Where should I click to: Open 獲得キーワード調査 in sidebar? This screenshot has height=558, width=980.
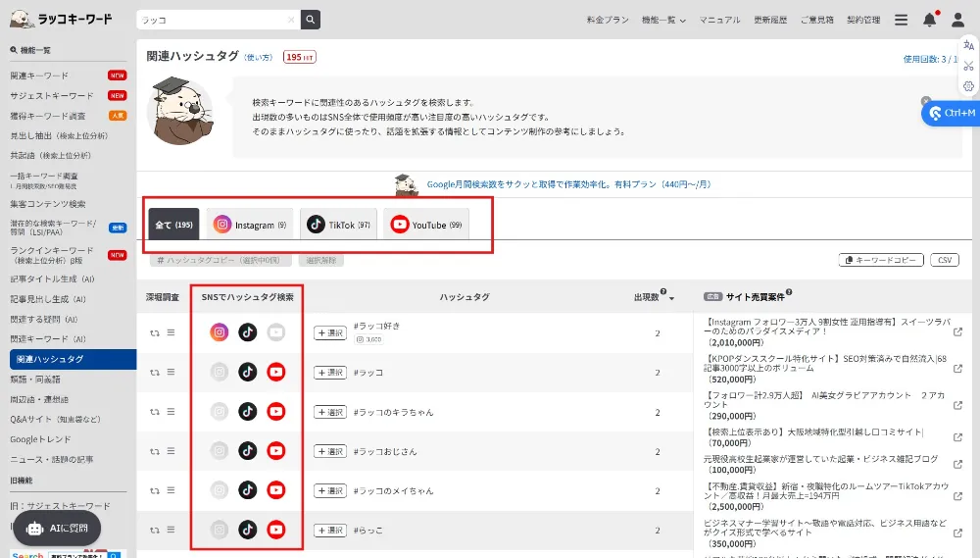coord(47,116)
